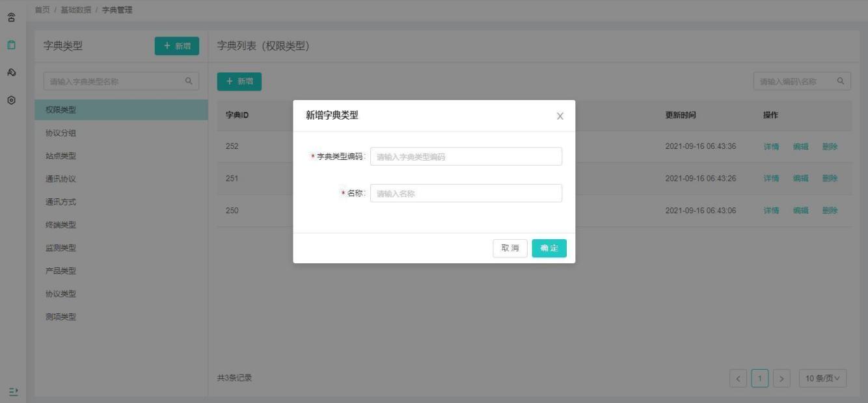Click the third sidebar icon below clipboard
The image size is (868, 403).
pyautogui.click(x=12, y=73)
